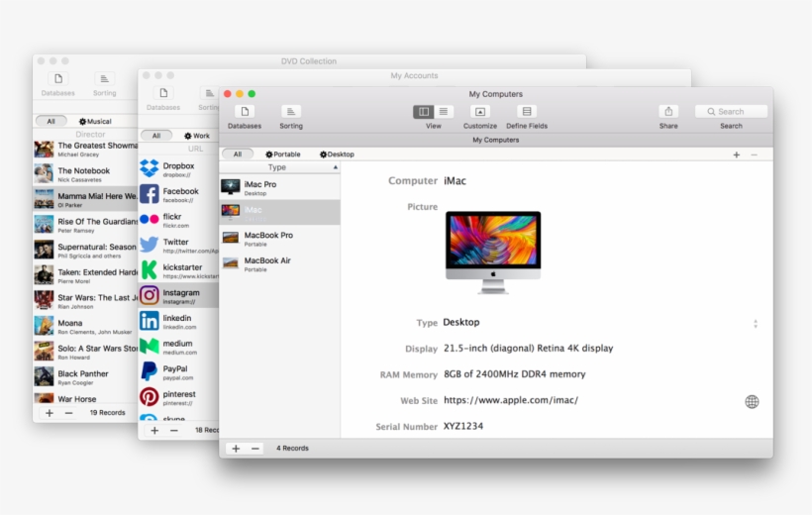
Task: Select Rise Of The Guardians record
Action: [x=85, y=225]
